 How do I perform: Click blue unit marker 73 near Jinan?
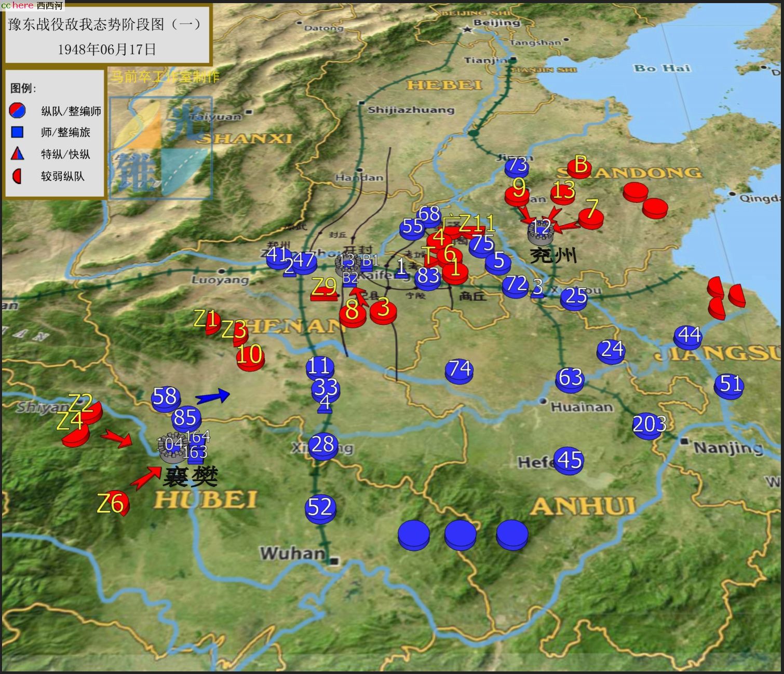(517, 167)
